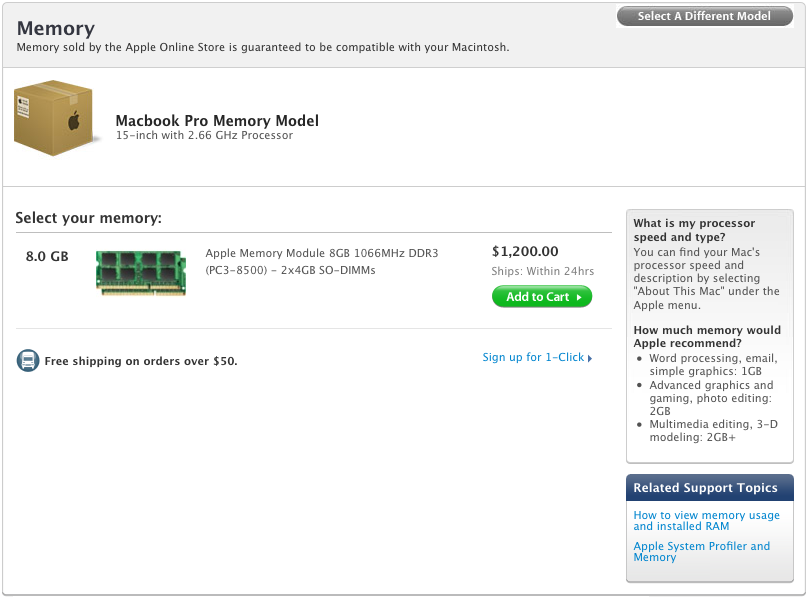Viewport: 812px width, 601px height.
Task: Click the free shipping truck icon
Action: [x=28, y=360]
